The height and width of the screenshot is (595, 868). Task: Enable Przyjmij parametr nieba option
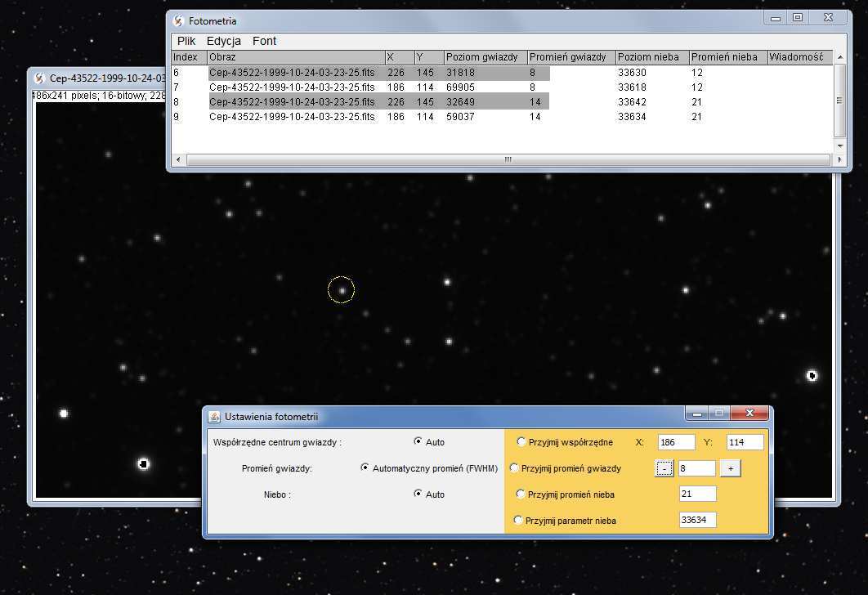(x=517, y=520)
